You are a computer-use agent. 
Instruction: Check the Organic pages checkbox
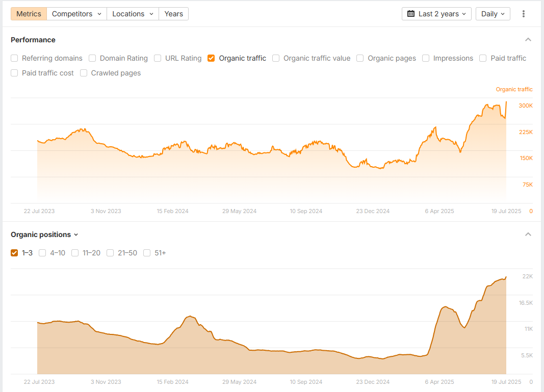coord(360,58)
